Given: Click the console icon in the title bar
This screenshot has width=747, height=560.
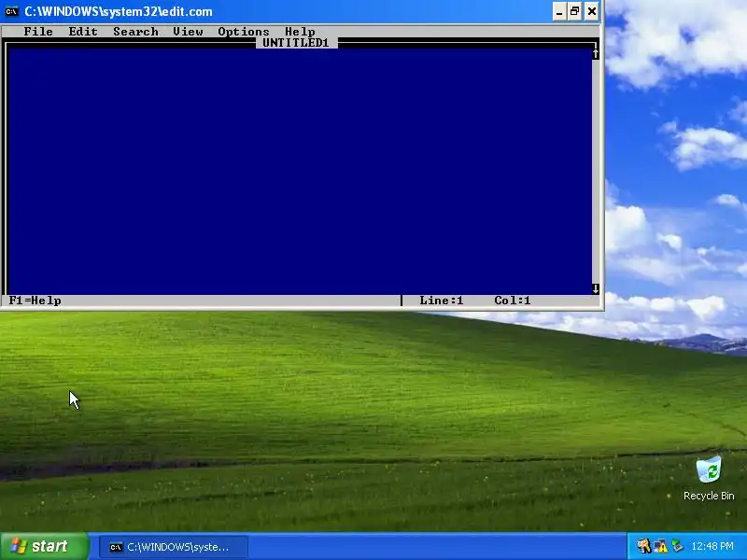Looking at the screenshot, I should tap(11, 11).
